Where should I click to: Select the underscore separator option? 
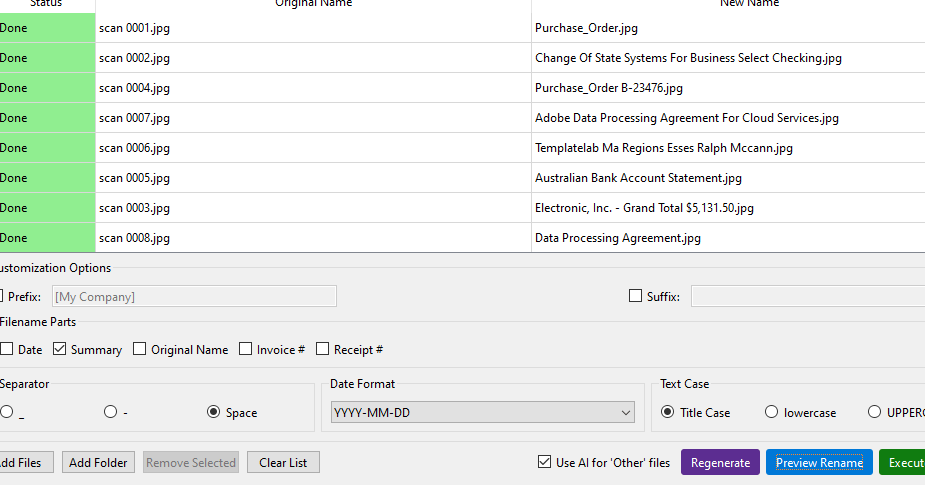point(7,412)
